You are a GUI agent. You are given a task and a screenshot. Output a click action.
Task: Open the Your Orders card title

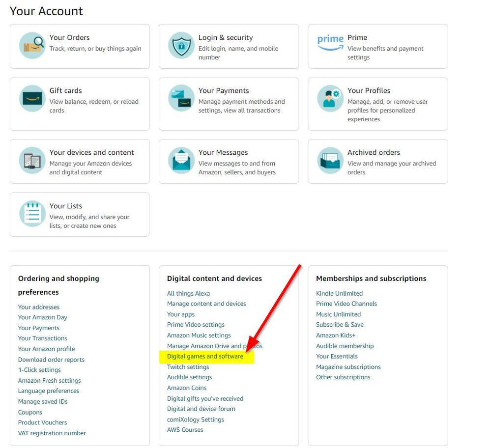click(x=69, y=37)
